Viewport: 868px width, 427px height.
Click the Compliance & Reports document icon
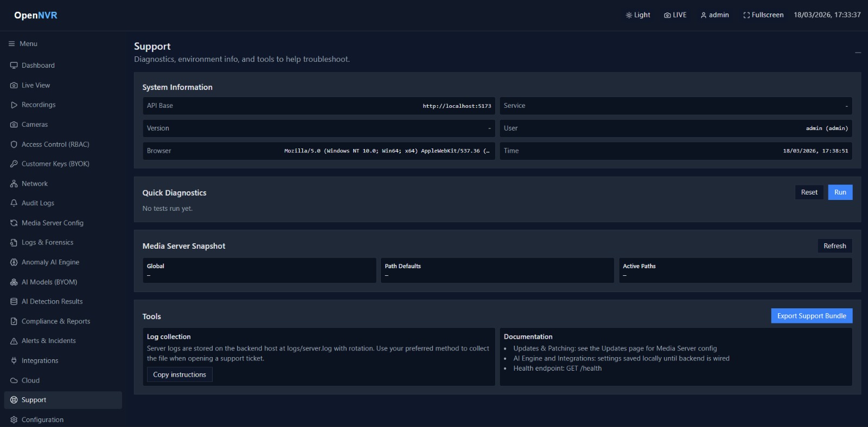[x=14, y=321]
